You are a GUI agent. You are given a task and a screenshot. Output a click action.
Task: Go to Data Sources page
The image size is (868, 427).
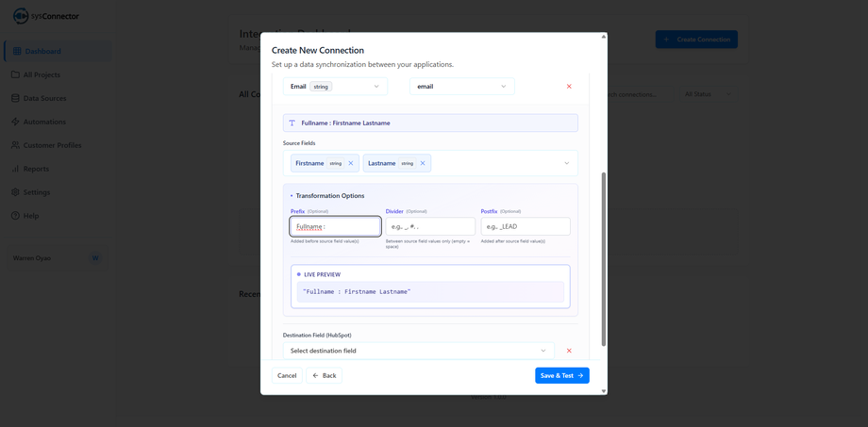pos(58,98)
